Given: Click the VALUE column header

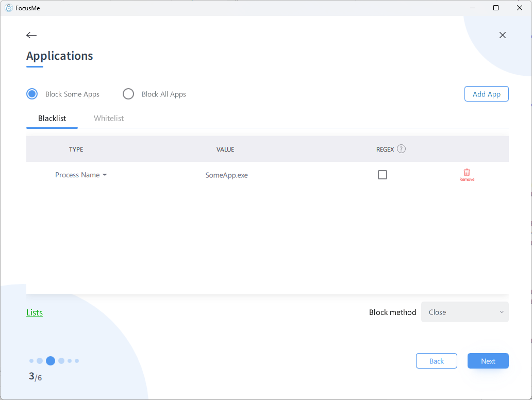Looking at the screenshot, I should tap(225, 149).
